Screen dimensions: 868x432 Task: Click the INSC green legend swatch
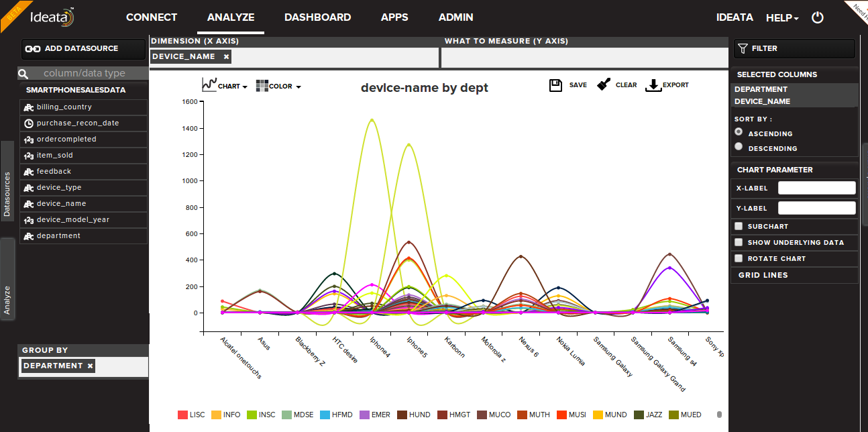pyautogui.click(x=252, y=415)
